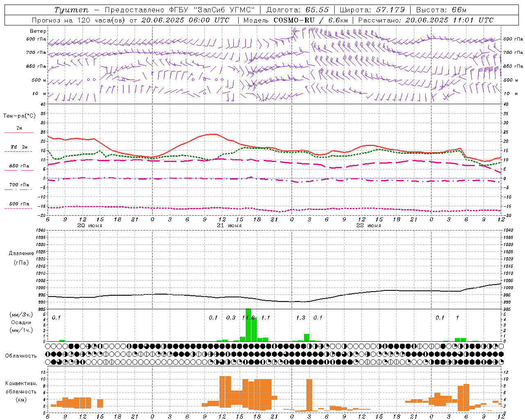Image resolution: width=525 pixels, height=420 pixels.
Task: Click the "Давление" pressure panel label
Action: point(21,253)
